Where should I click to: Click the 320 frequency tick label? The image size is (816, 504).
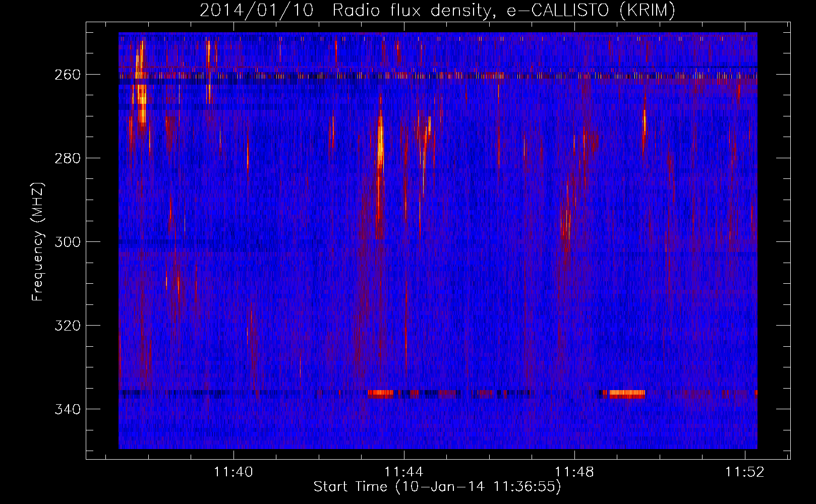pos(68,326)
